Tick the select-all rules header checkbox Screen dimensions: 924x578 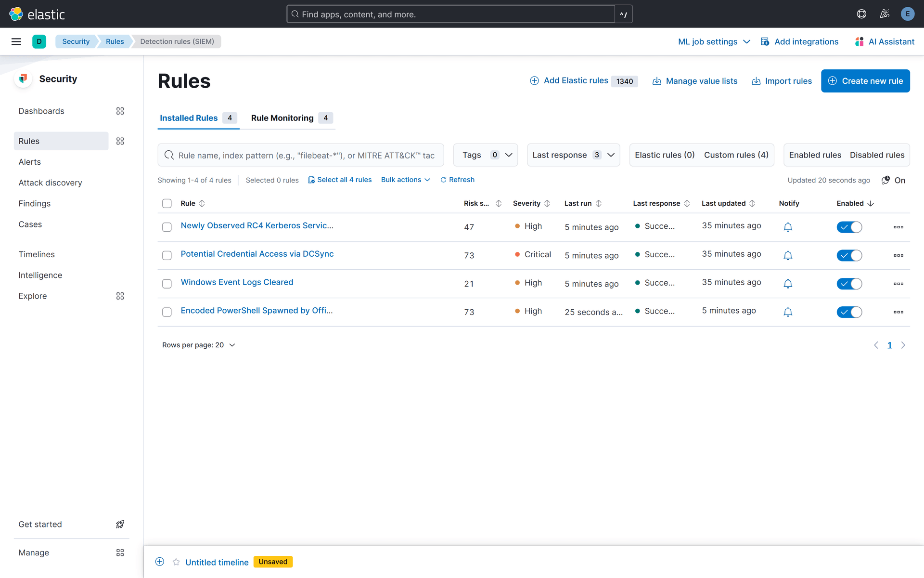pyautogui.click(x=167, y=203)
